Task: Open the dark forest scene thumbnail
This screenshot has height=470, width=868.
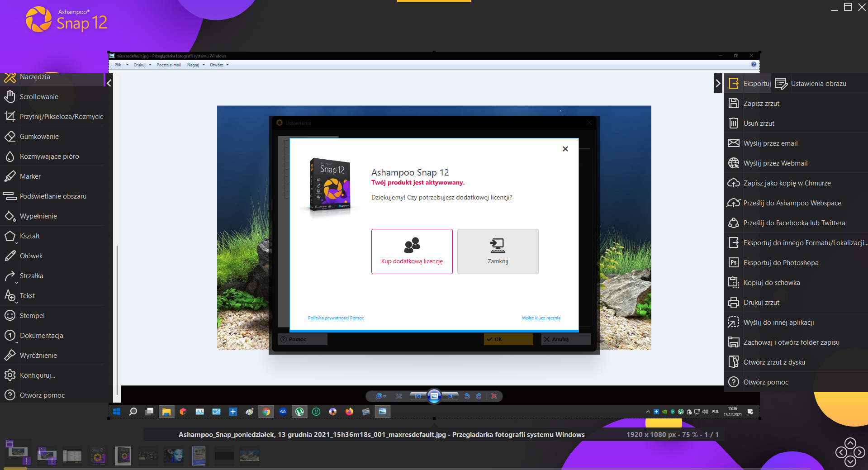Action: pyautogui.click(x=148, y=456)
